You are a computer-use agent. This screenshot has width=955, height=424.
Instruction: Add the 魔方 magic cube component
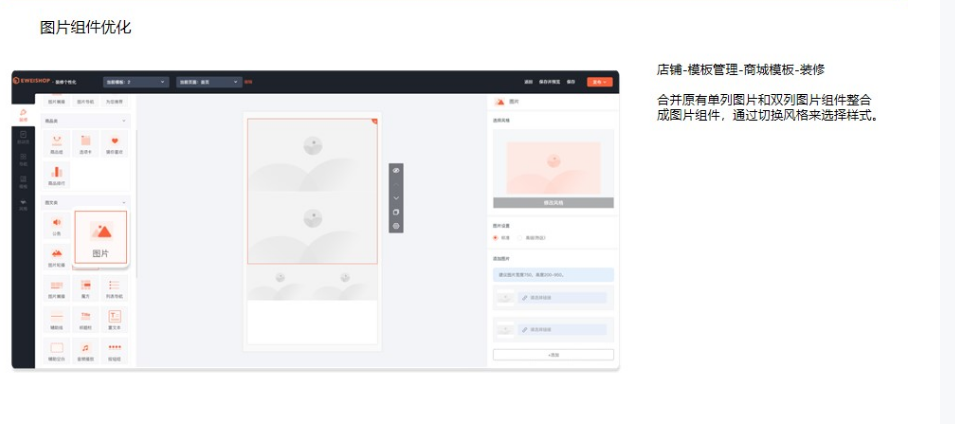(86, 289)
